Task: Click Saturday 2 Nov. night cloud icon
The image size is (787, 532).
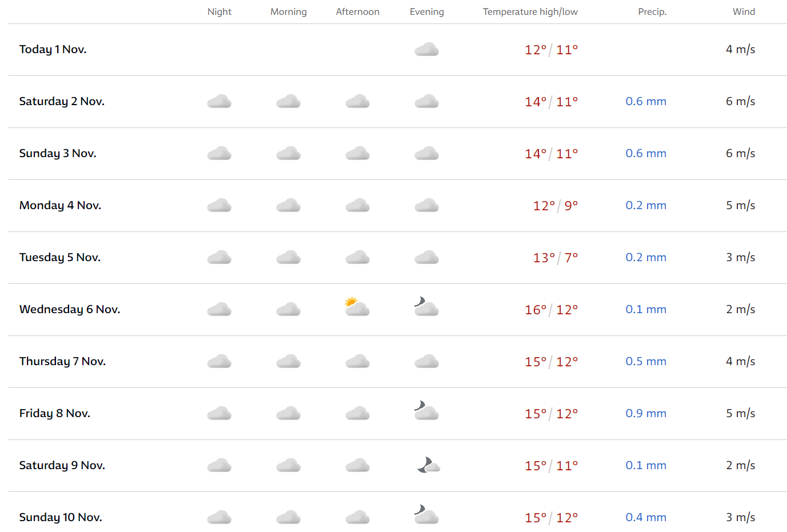Action: coord(219,102)
